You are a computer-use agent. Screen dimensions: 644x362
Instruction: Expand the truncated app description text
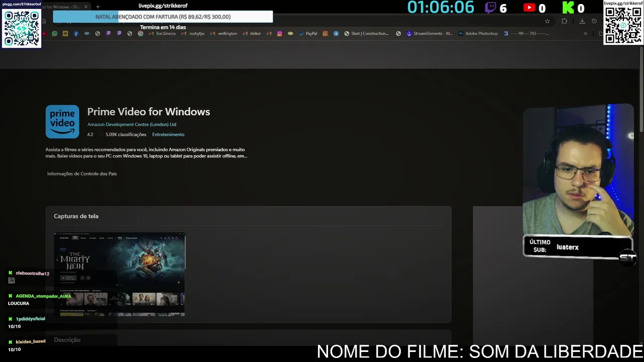[x=146, y=153]
